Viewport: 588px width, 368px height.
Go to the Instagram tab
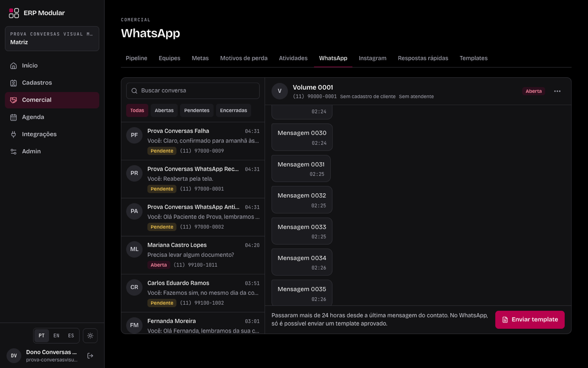pos(373,58)
